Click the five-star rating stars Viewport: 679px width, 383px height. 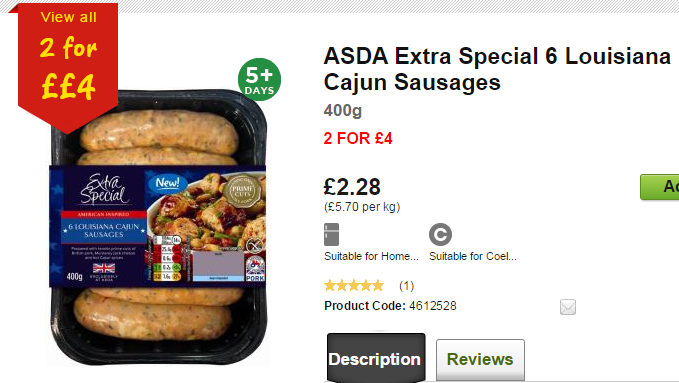(354, 286)
